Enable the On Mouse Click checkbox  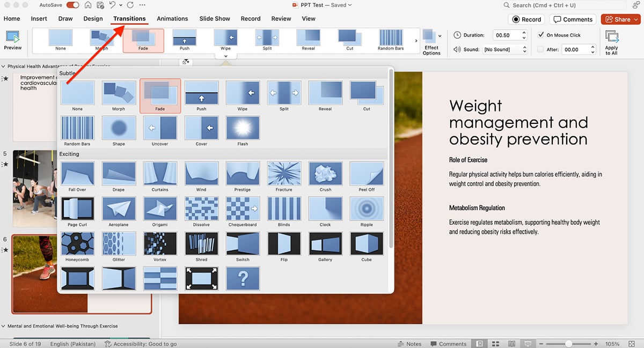point(541,34)
